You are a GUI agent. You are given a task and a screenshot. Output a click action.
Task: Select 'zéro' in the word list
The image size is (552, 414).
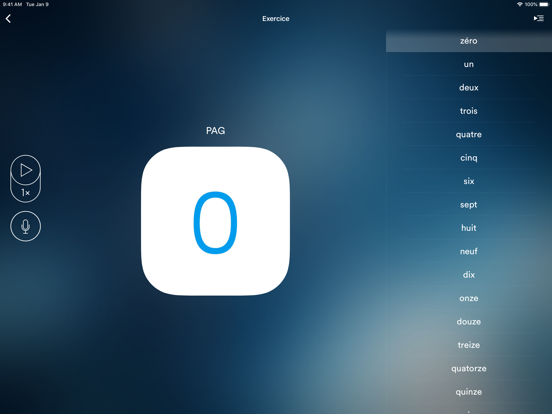pyautogui.click(x=469, y=41)
